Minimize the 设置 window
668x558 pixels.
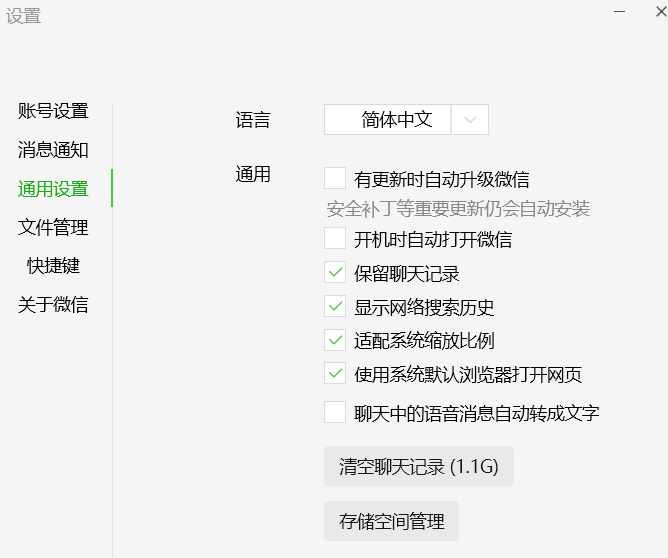[619, 12]
